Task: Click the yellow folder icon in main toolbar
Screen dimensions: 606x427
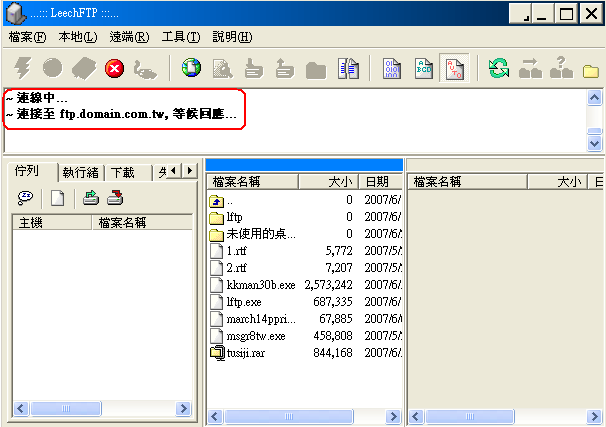Action: (x=590, y=70)
